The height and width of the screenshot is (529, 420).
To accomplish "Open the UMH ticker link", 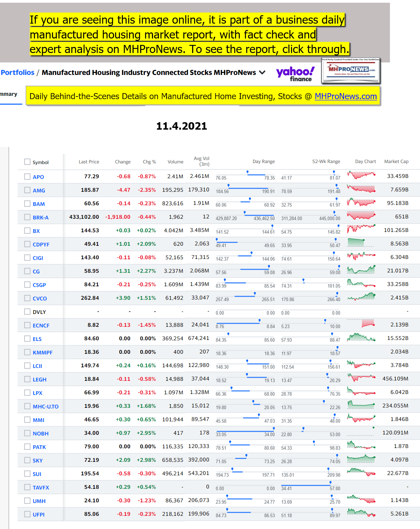I will [x=39, y=501].
